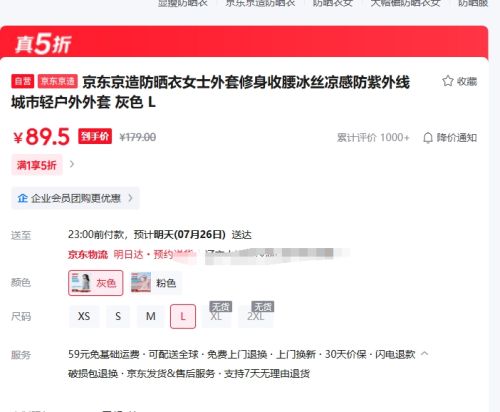The height and width of the screenshot is (412, 500).
Task: Click the gray color thumbnail image
Action: tap(81, 283)
